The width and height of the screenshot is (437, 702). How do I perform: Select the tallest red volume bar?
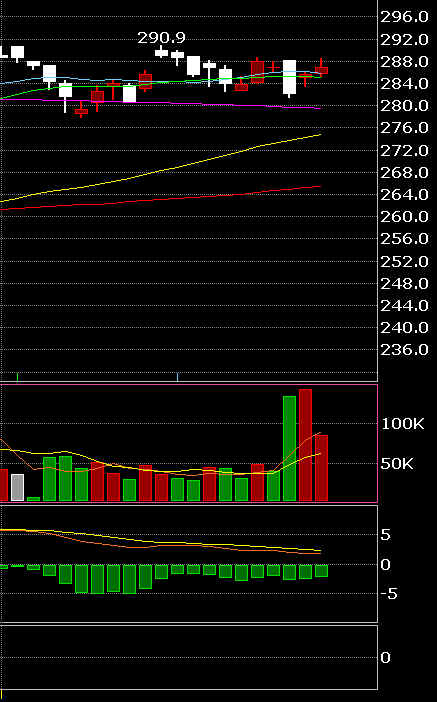pyautogui.click(x=305, y=445)
